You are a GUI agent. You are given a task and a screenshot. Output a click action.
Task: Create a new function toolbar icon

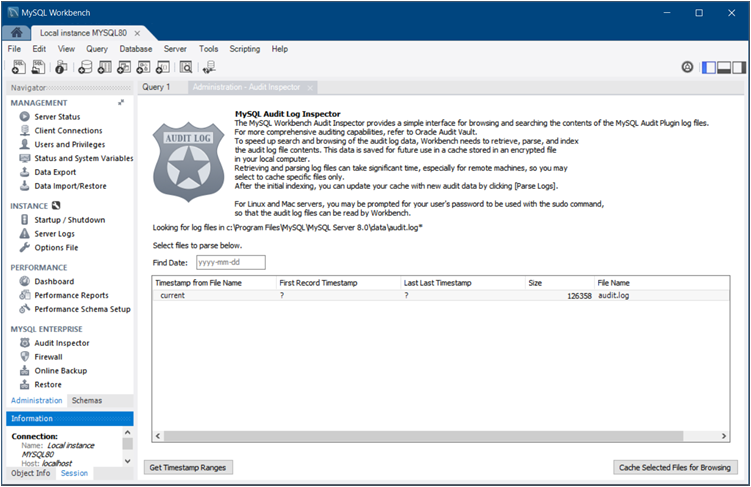click(163, 67)
